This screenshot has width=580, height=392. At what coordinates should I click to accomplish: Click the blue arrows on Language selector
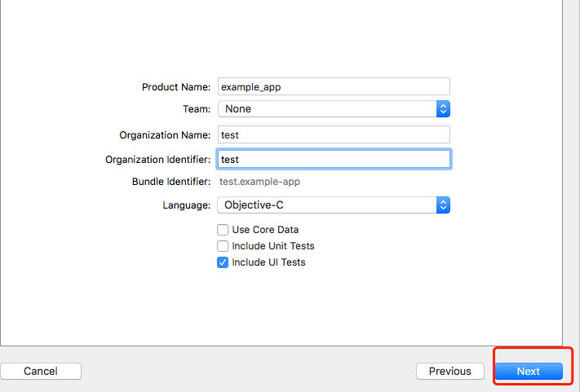(443, 205)
